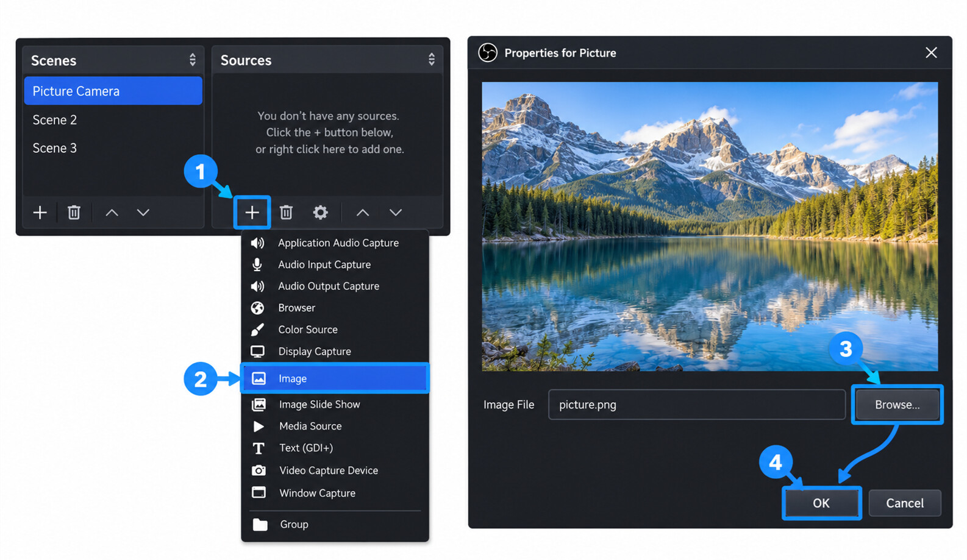Move the scene down in the Scenes panel
967x560 pixels.
(143, 212)
